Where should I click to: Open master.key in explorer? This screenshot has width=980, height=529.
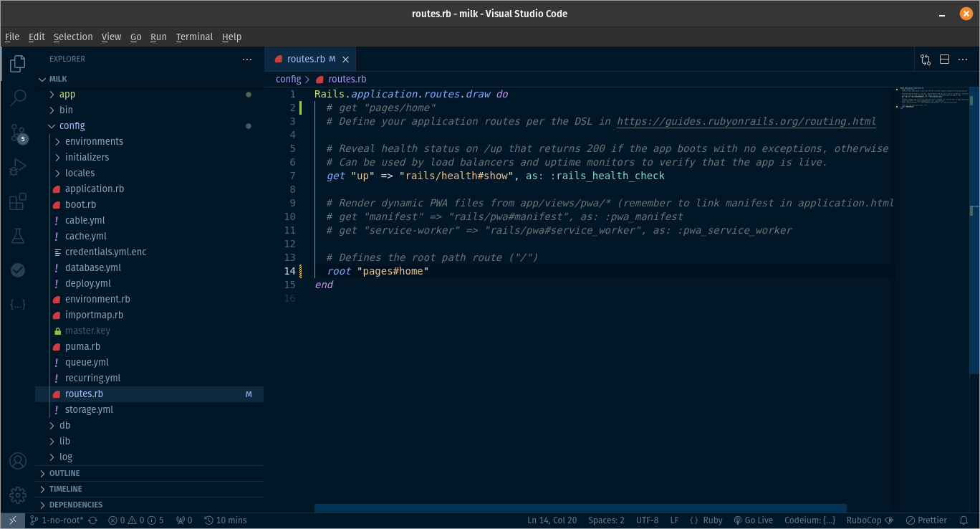(x=149, y=331)
